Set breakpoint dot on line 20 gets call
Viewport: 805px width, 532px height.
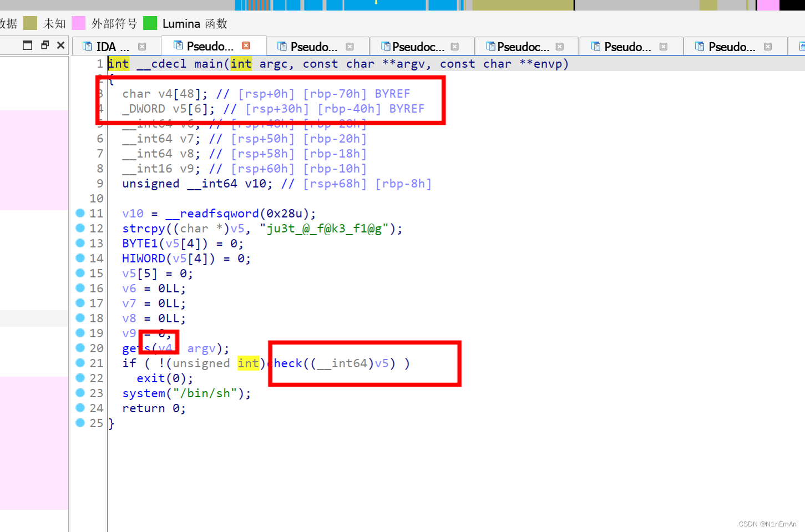click(80, 348)
